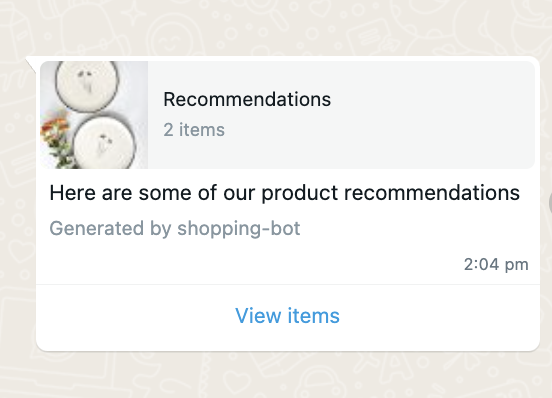Click the candle product thumbnail
The image size is (552, 398).
[x=94, y=115]
